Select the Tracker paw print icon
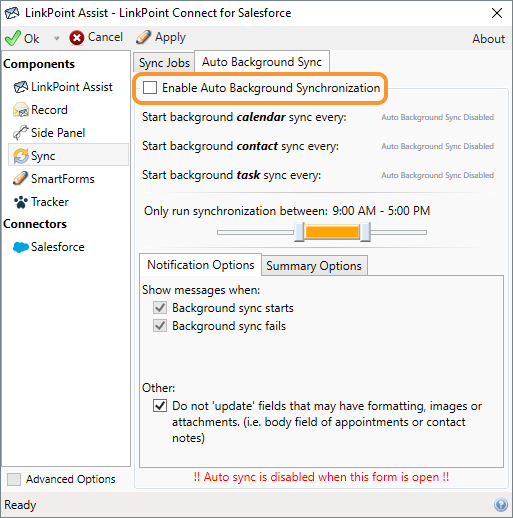 pos(21,202)
